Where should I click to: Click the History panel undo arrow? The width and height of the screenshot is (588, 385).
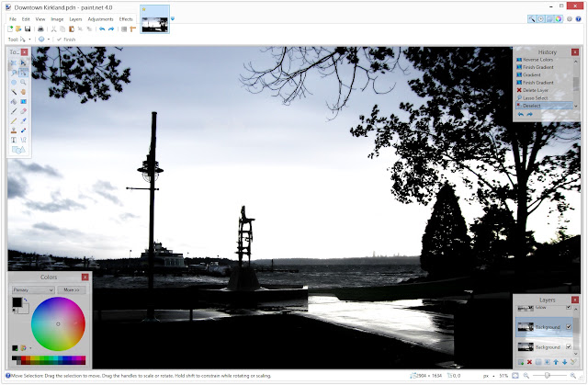[x=521, y=114]
